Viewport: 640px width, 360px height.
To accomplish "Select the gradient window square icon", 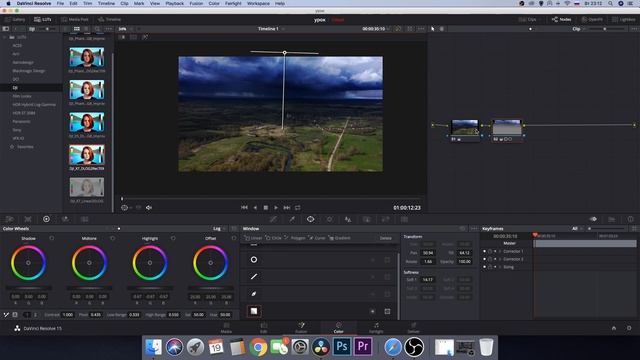I will pos(254,311).
